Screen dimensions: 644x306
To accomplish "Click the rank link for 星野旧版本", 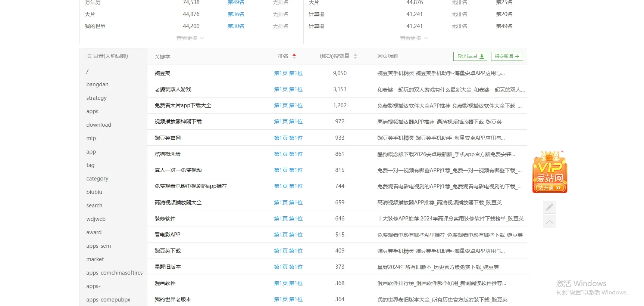I will (x=288, y=267).
